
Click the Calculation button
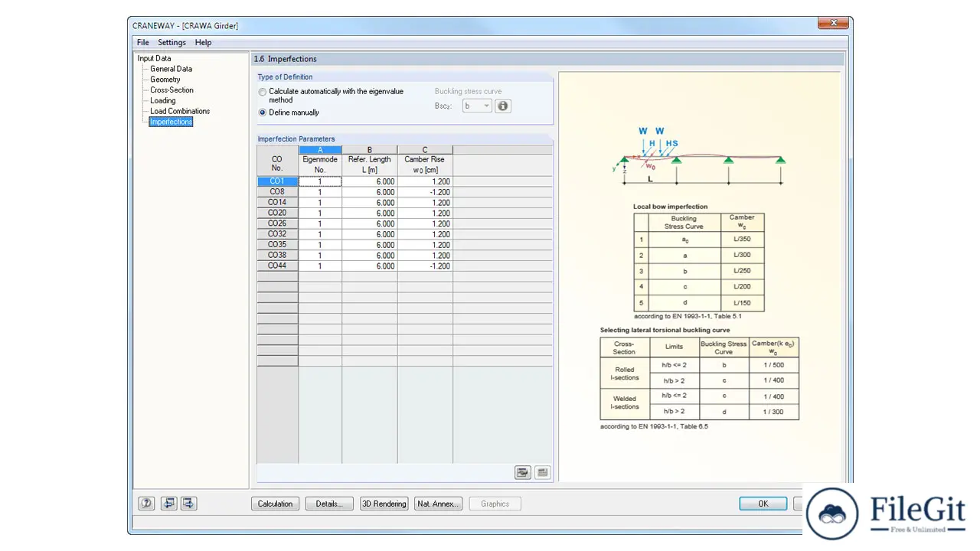coord(275,504)
